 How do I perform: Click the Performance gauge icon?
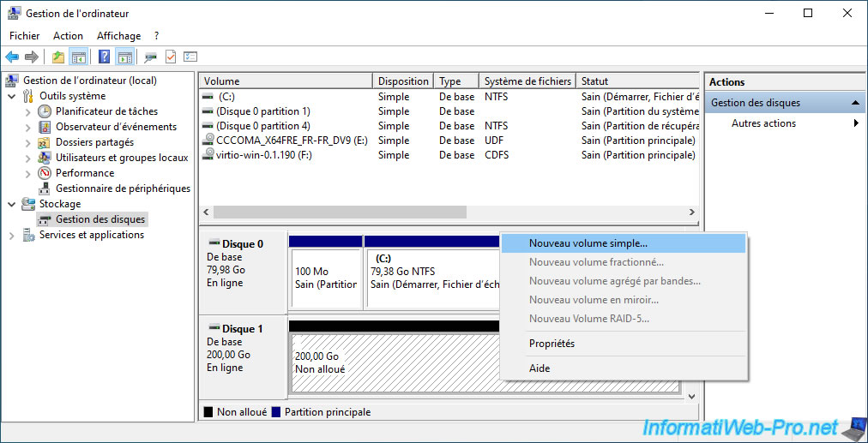click(x=45, y=173)
